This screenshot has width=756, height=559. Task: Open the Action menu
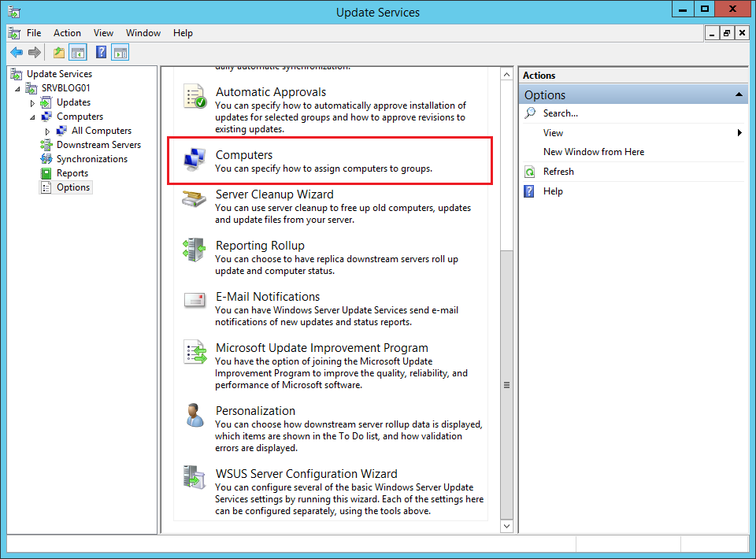(67, 33)
